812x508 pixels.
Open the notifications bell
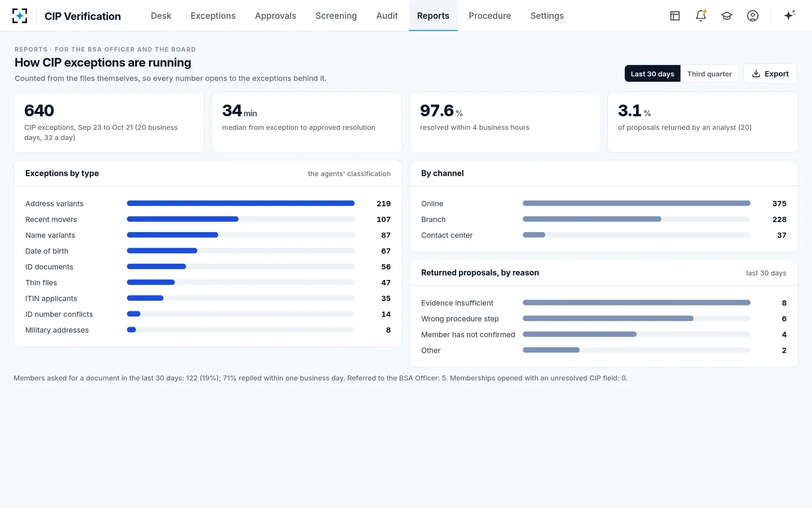click(x=701, y=16)
